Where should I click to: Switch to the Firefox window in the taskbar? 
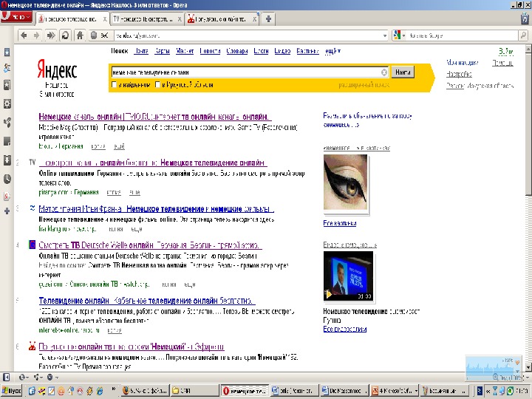[x=145, y=391]
